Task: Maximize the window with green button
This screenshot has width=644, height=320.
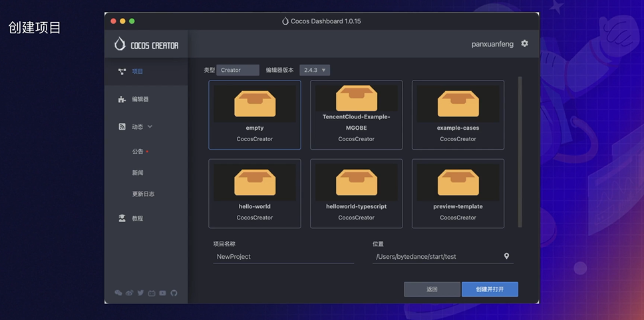Action: click(132, 21)
